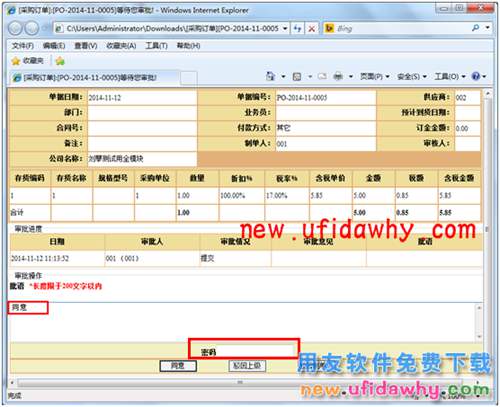Viewport: 500px width, 407px height.
Task: Open the 帮助(H) menu
Action: (x=188, y=46)
